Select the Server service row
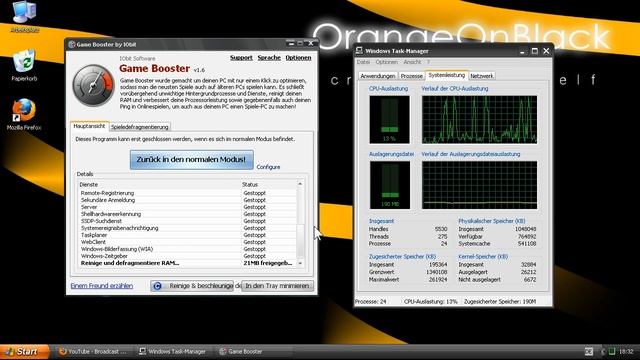 coord(188,207)
